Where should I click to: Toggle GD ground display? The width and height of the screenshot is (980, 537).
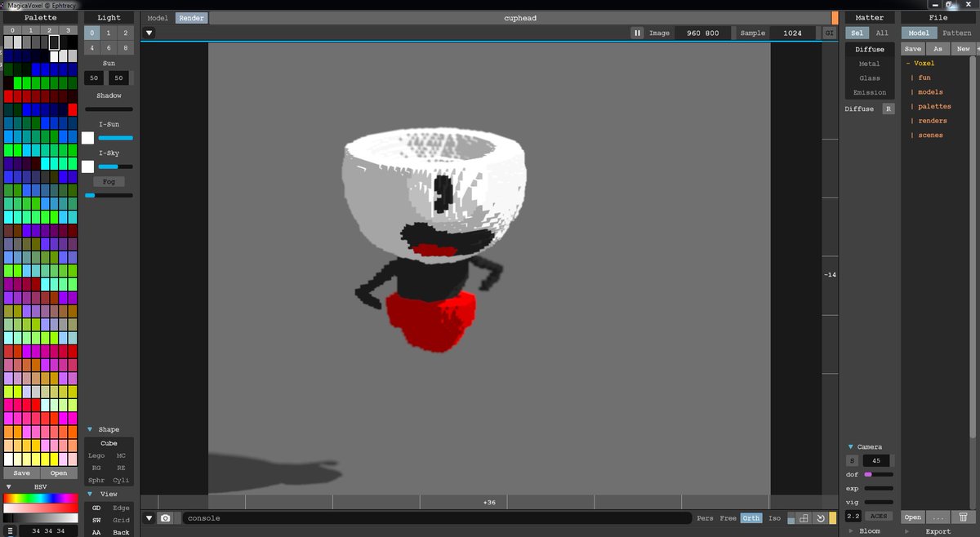[96, 508]
